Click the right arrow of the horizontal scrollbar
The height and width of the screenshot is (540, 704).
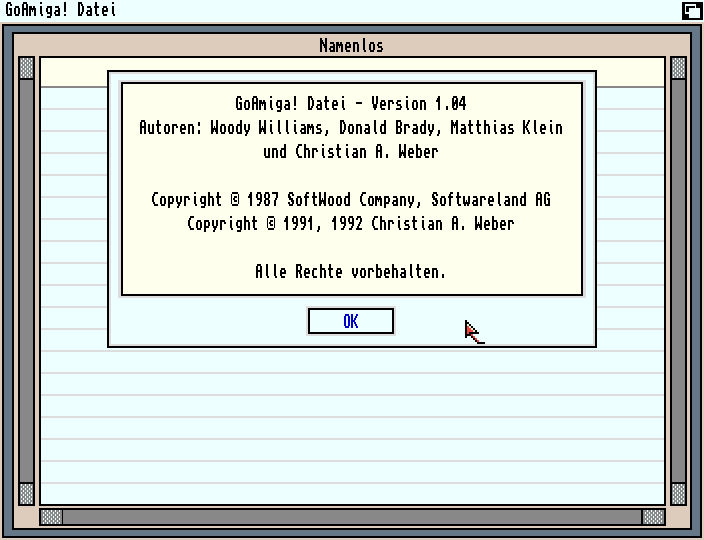pos(653,517)
